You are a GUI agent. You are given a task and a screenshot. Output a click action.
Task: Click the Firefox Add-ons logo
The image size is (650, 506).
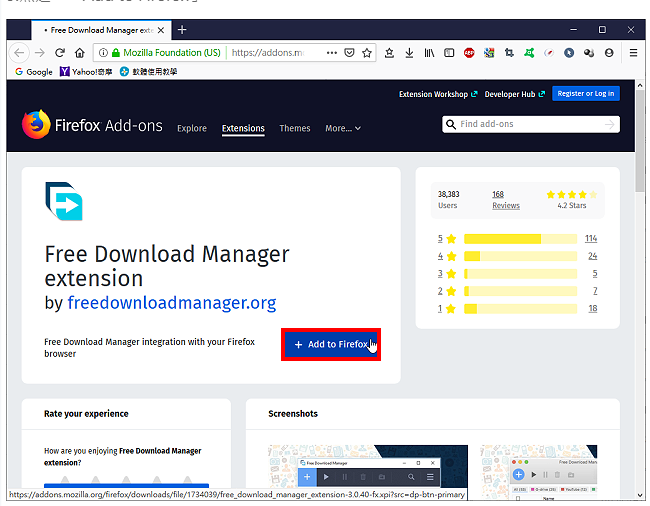tap(92, 124)
